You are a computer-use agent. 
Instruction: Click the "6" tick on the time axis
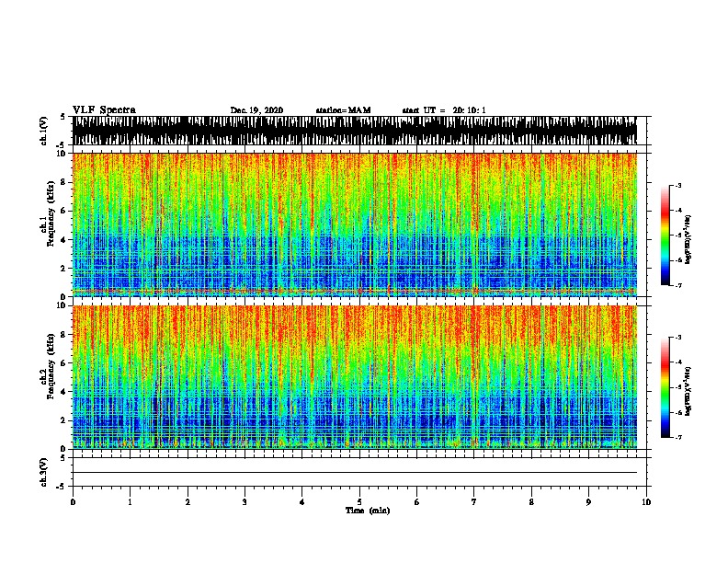(417, 502)
